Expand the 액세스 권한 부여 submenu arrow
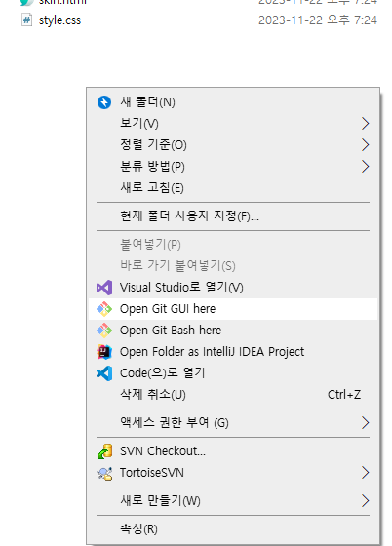The height and width of the screenshot is (546, 392). click(x=365, y=423)
